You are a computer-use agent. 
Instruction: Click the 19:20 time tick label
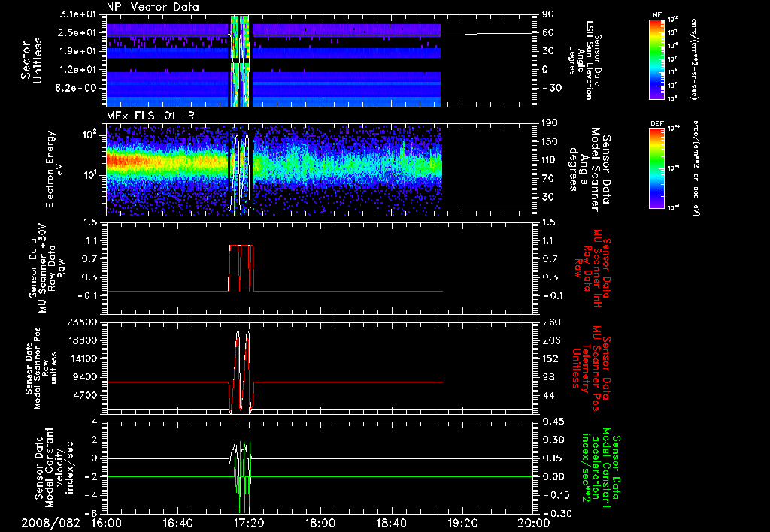coord(462,523)
